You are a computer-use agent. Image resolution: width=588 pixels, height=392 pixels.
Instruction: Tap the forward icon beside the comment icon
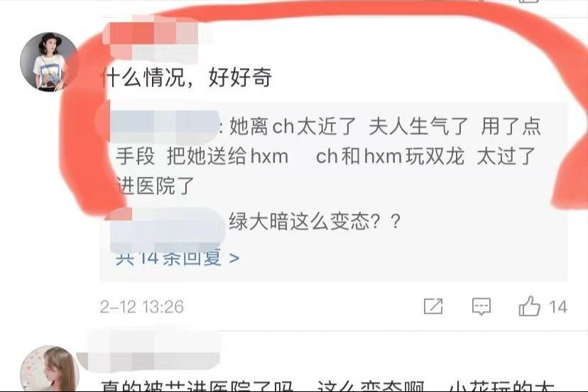tap(432, 306)
